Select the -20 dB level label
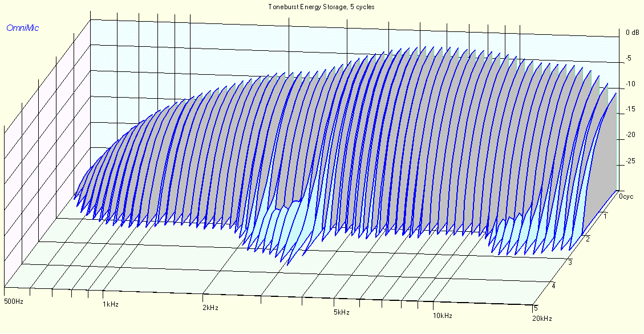The width and height of the screenshot is (644, 334). pos(630,135)
